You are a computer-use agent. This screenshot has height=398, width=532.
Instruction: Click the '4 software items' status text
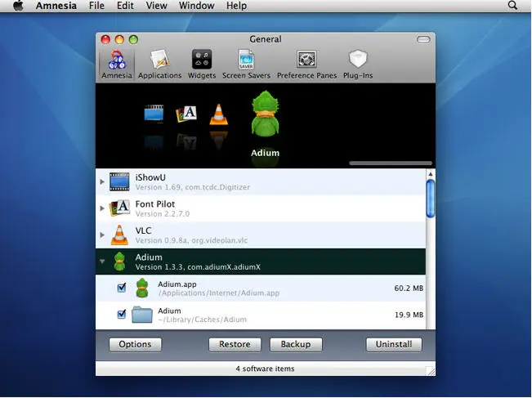[x=265, y=369]
